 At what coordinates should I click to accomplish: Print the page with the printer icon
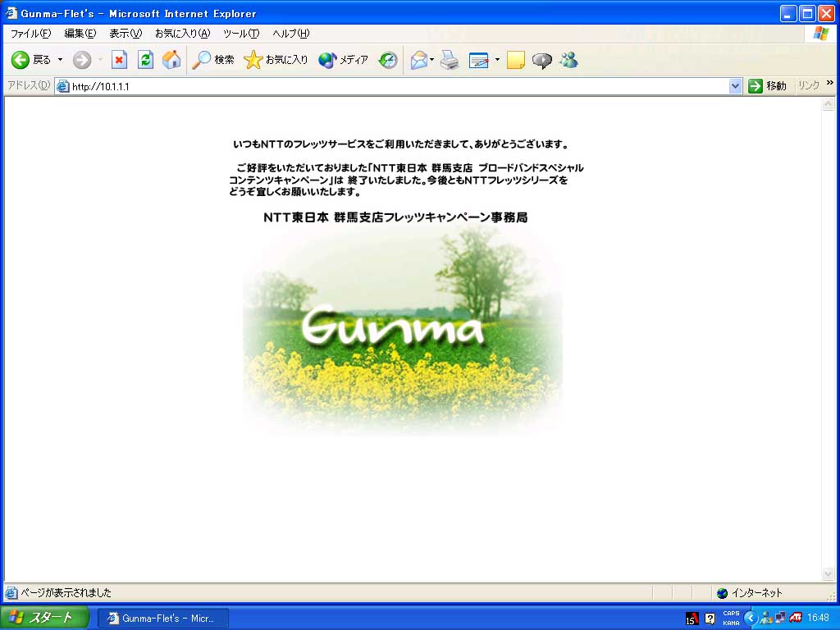coord(450,60)
